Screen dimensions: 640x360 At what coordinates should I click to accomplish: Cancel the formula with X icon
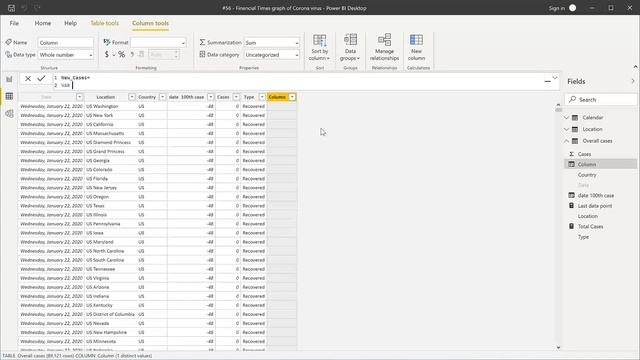[28, 78]
